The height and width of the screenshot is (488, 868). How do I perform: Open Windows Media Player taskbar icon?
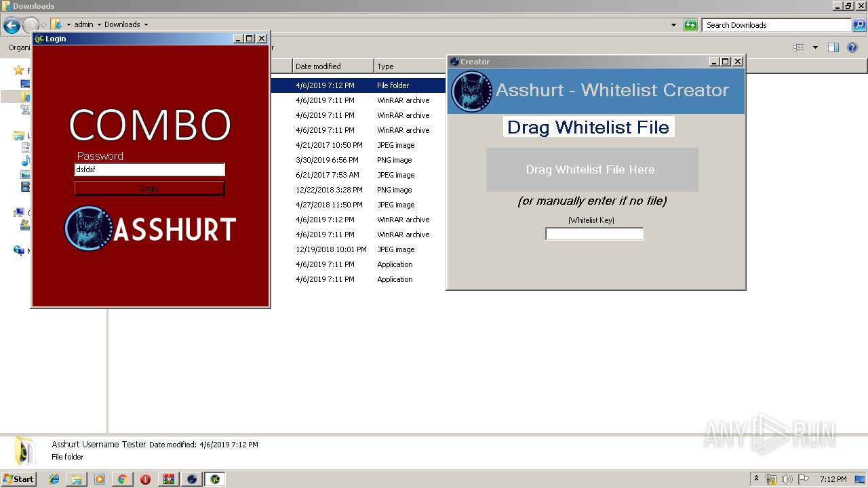click(x=100, y=479)
